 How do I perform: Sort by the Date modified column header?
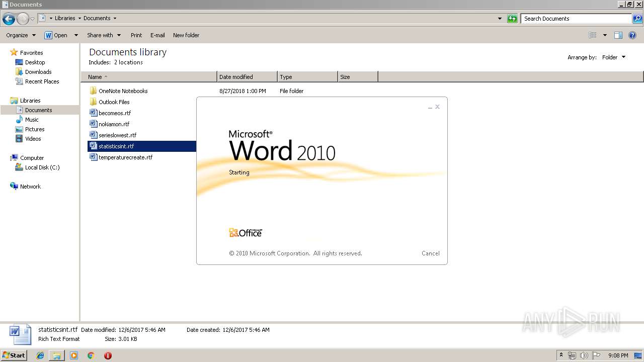point(247,77)
